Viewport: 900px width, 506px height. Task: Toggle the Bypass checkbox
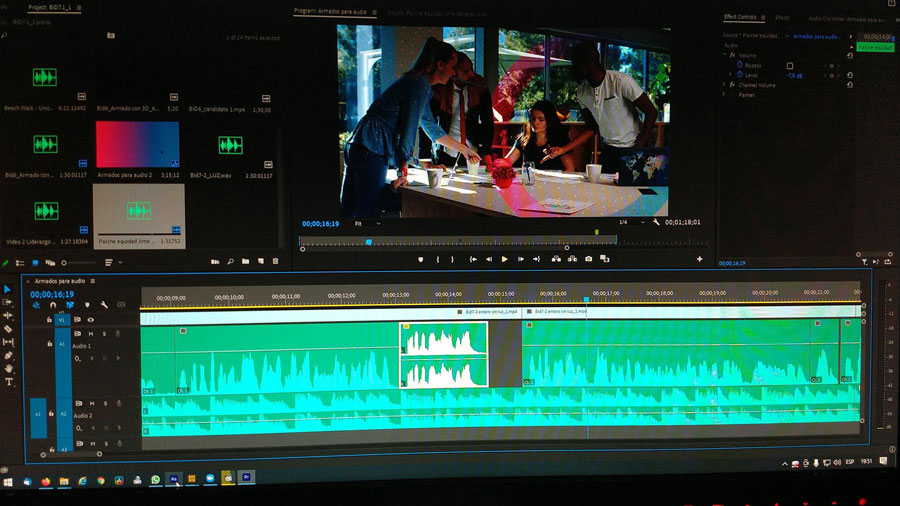coord(790,66)
